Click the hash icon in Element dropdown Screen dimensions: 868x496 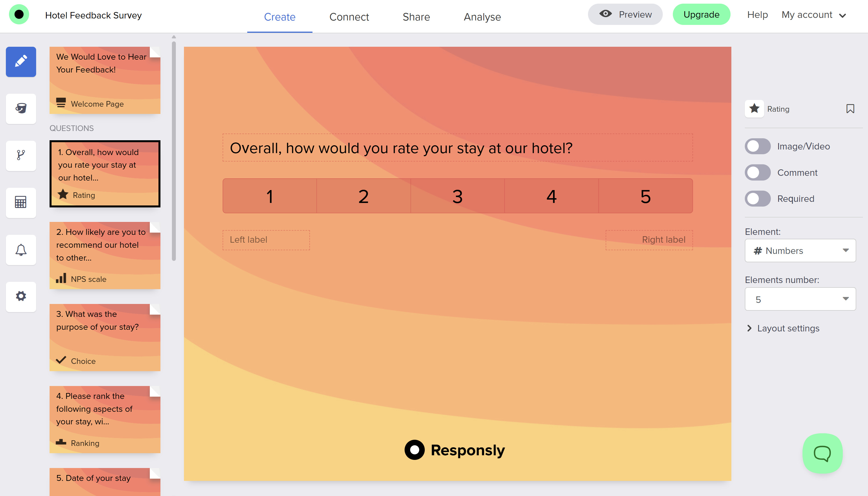click(758, 251)
